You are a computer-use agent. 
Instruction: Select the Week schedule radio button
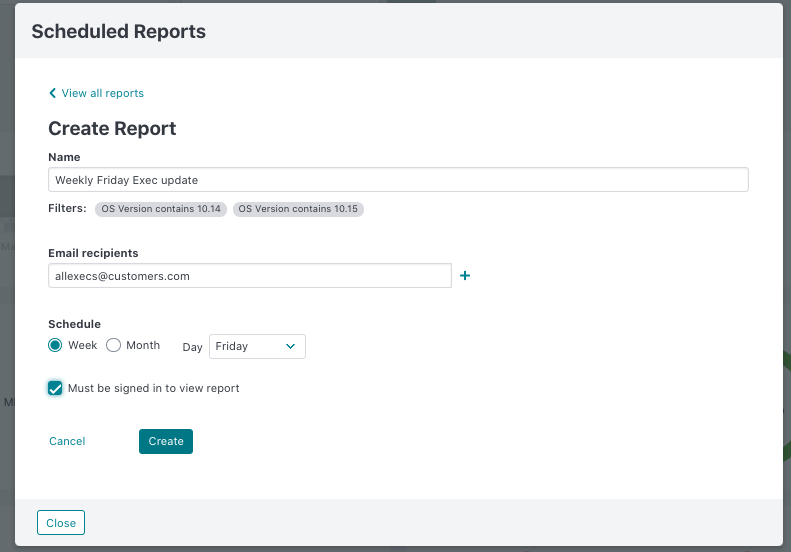(55, 345)
